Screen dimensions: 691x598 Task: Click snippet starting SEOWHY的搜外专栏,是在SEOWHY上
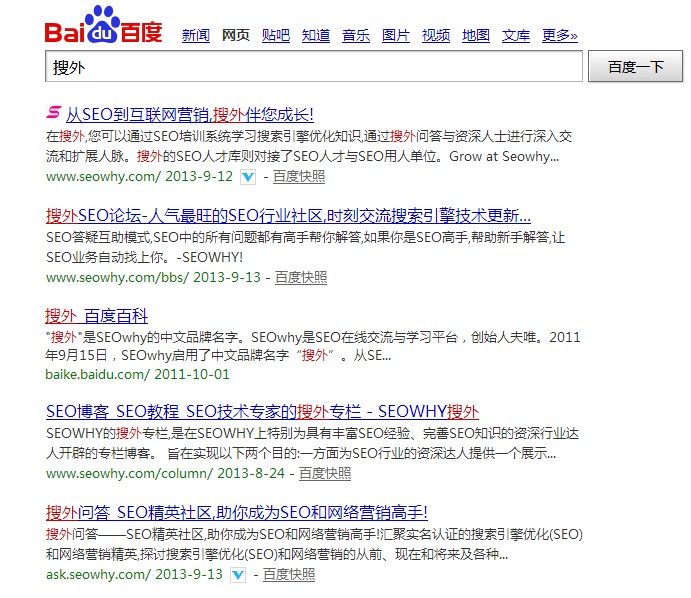coord(312,443)
